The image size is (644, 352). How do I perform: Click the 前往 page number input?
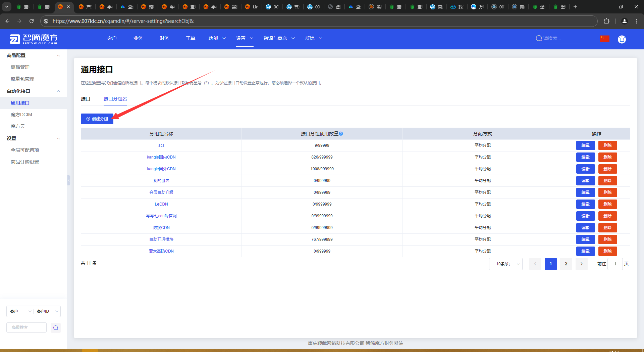(615, 264)
